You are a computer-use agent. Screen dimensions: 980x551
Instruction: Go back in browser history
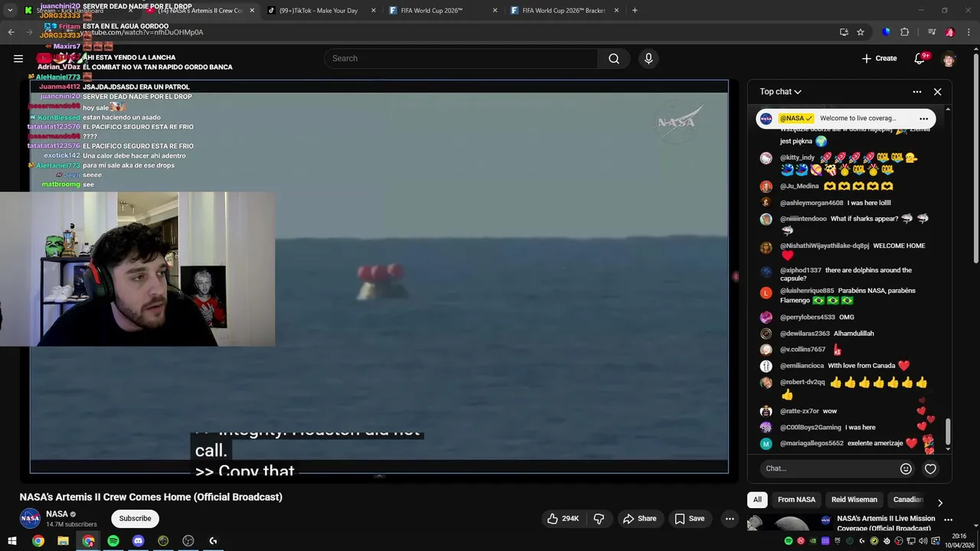pyautogui.click(x=11, y=32)
